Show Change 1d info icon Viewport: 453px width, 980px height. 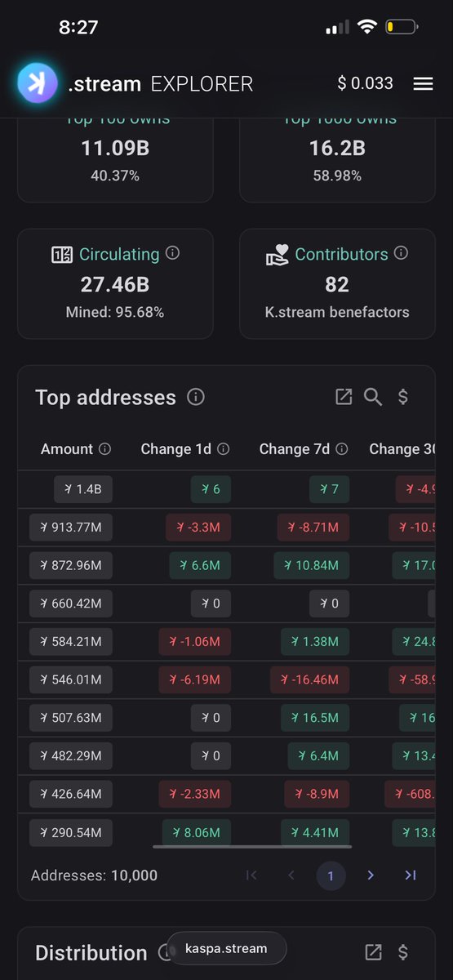click(x=224, y=448)
